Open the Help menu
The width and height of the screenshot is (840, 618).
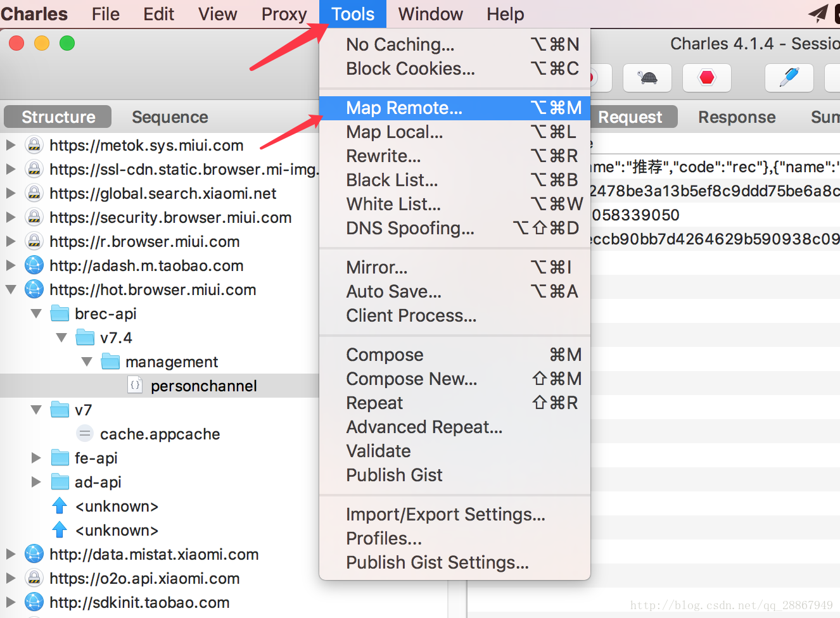(505, 14)
